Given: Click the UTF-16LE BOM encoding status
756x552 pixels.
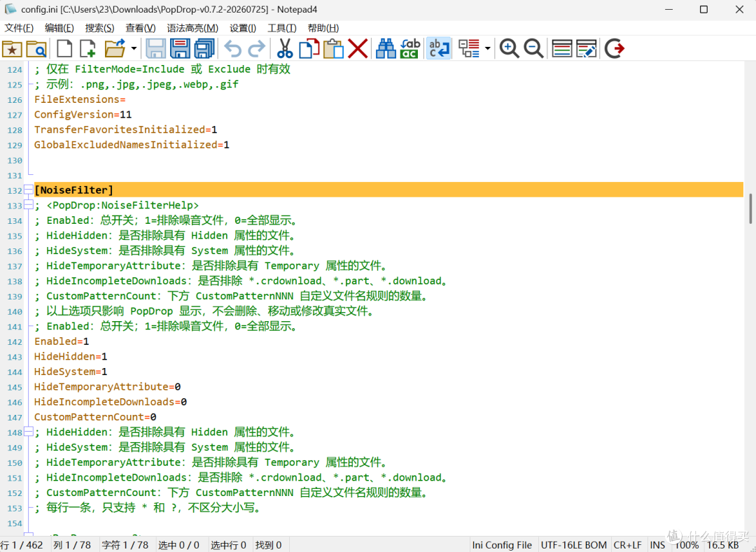Looking at the screenshot, I should [x=574, y=545].
